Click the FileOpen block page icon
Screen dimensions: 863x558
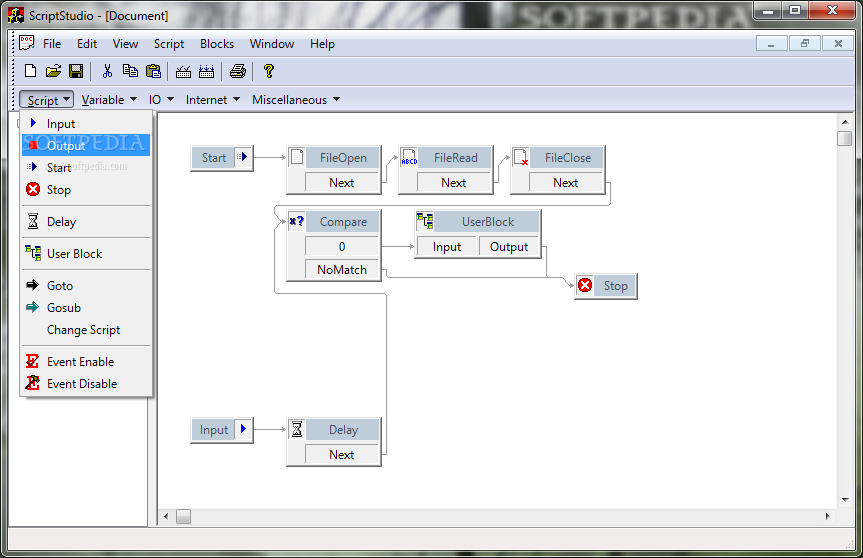(297, 157)
